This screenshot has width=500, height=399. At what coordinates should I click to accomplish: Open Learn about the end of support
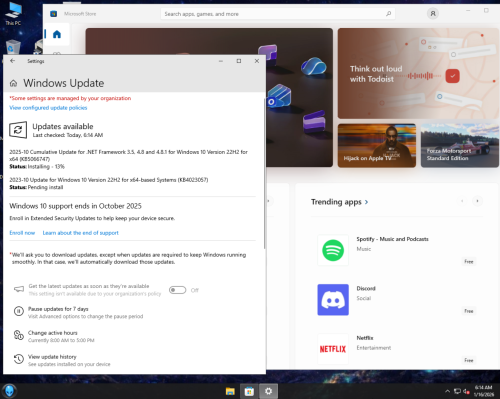click(x=80, y=233)
